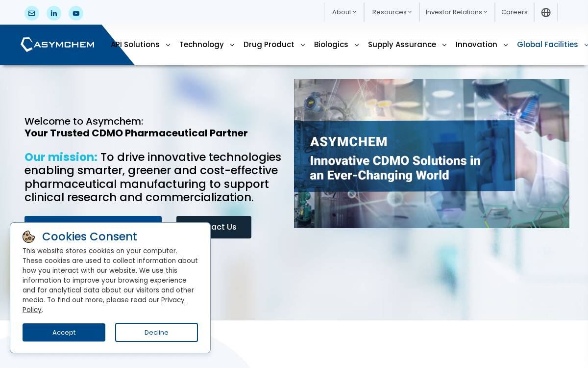Click chevron next to Biologics
This screenshot has height=368, width=588.
tap(357, 45)
